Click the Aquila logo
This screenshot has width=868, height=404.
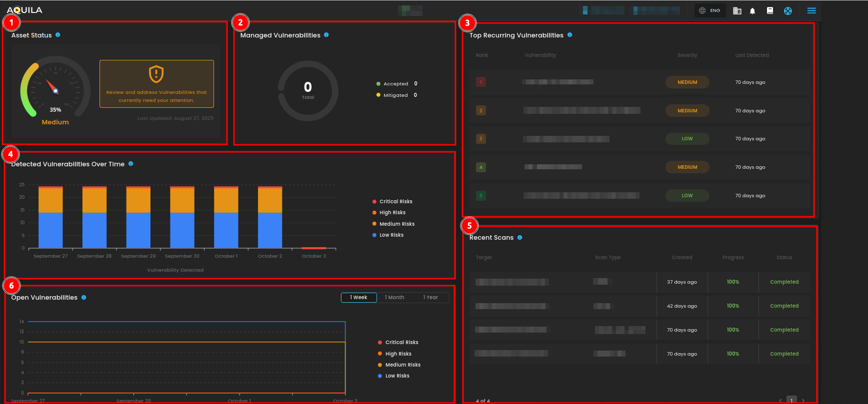point(24,10)
